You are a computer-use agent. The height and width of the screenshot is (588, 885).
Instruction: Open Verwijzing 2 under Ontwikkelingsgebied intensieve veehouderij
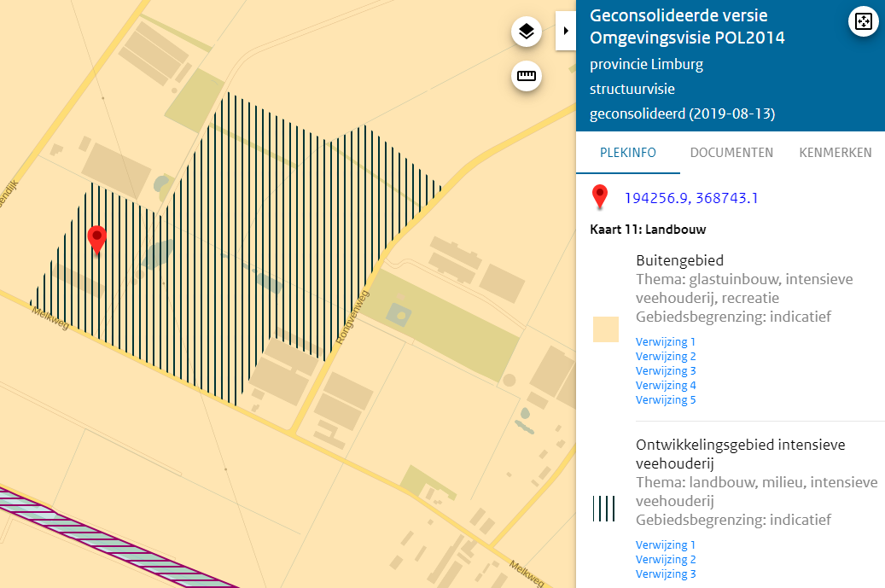(666, 559)
